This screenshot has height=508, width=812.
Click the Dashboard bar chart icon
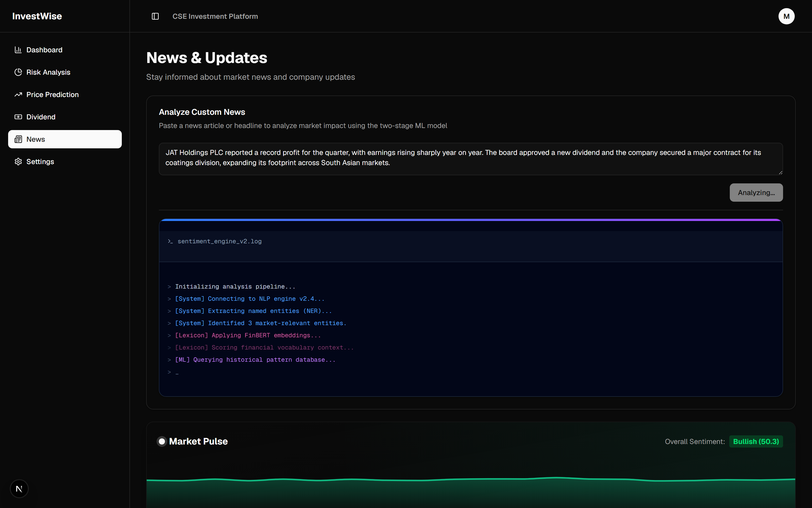pos(18,50)
